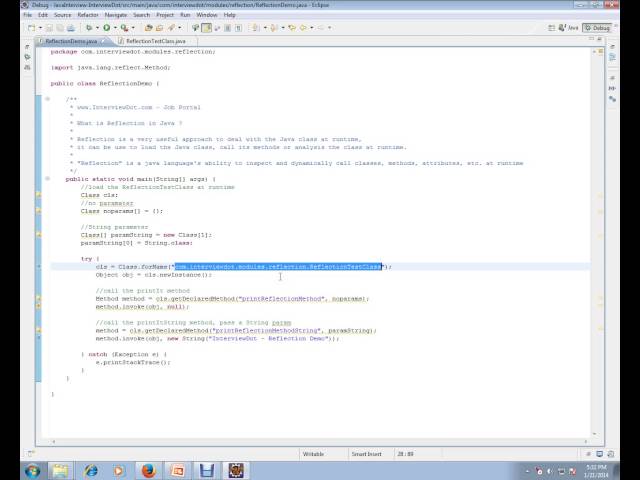Open Windows Media Player taskbar icon
Screen dimensions: 640x480
(x=119, y=471)
